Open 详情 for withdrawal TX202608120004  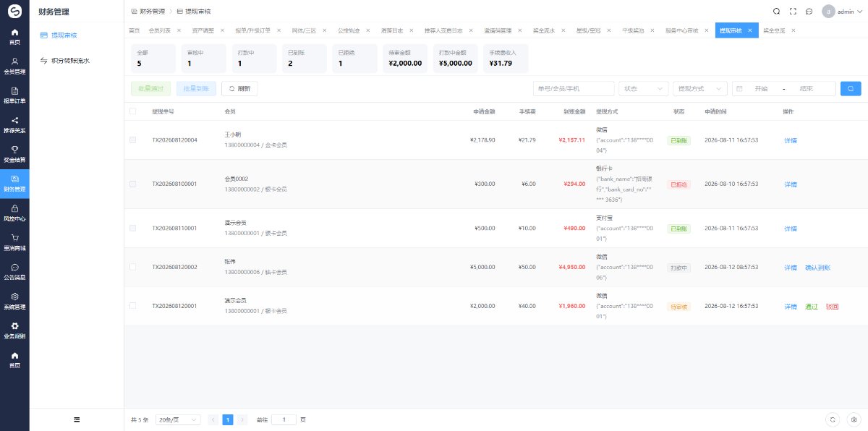pos(790,140)
